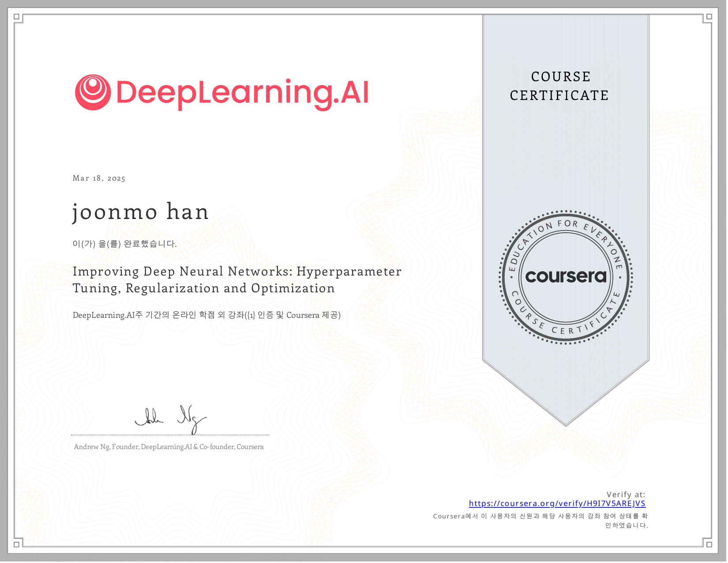Image resolution: width=728 pixels, height=563 pixels.
Task: Open the coursera.org verify link
Action: point(557,503)
